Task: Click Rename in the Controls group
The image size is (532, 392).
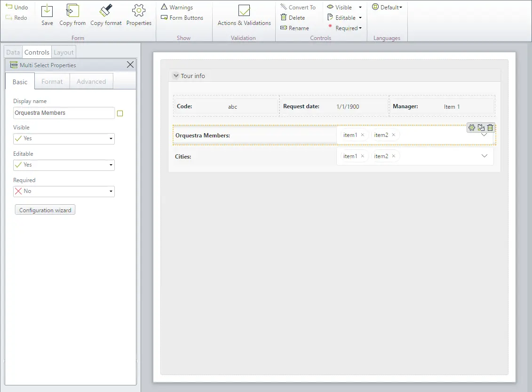Action: point(294,28)
